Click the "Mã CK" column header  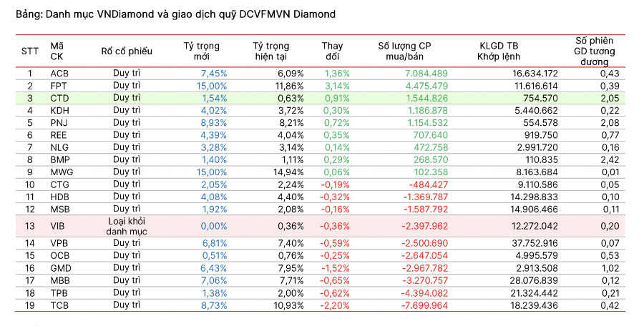57,51
